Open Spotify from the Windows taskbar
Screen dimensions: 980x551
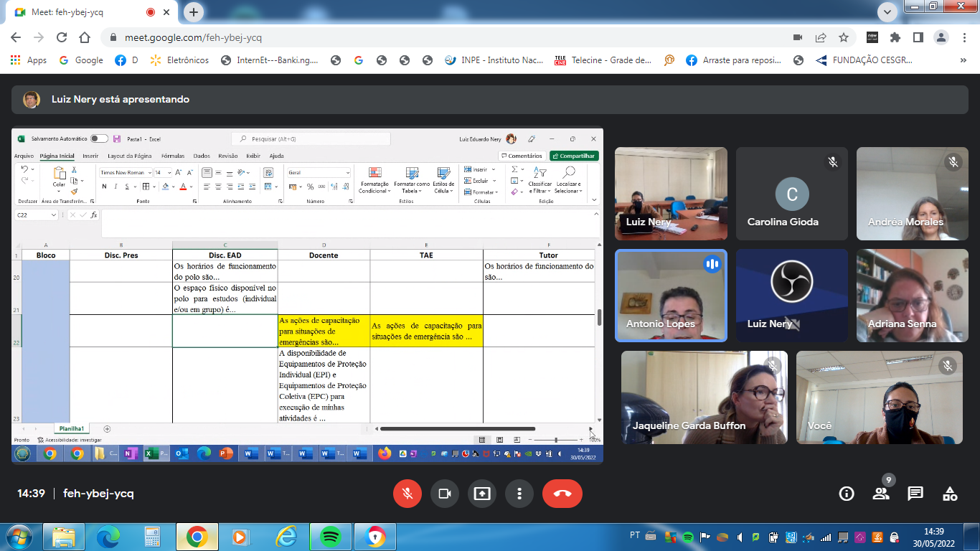(329, 536)
